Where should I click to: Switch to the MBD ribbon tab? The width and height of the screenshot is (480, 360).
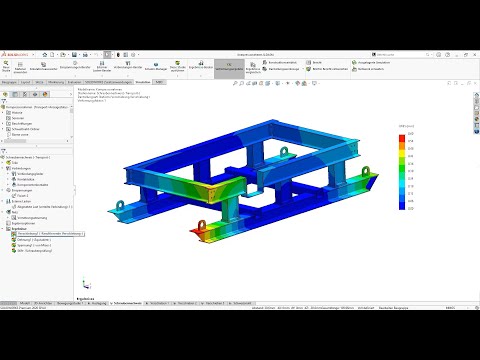pos(159,82)
